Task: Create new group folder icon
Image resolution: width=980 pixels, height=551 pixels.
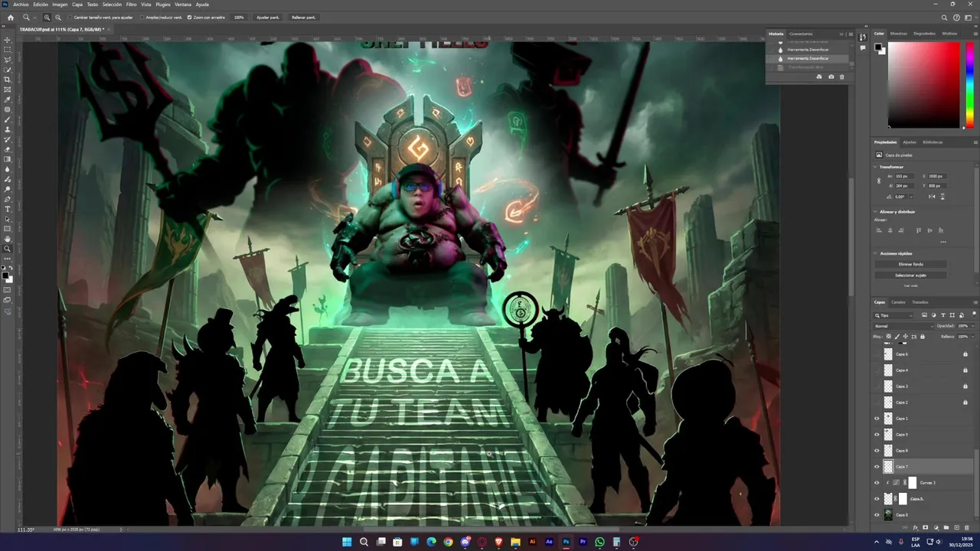Action: 946,527
